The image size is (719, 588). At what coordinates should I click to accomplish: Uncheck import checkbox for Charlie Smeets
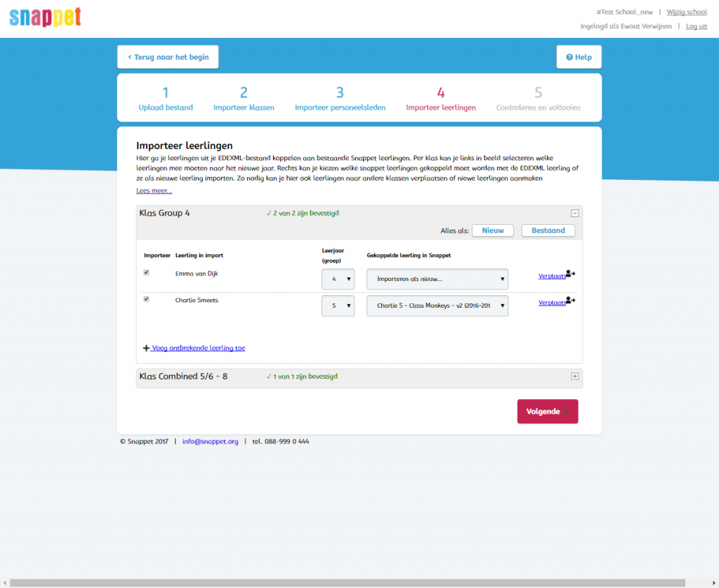tap(147, 299)
